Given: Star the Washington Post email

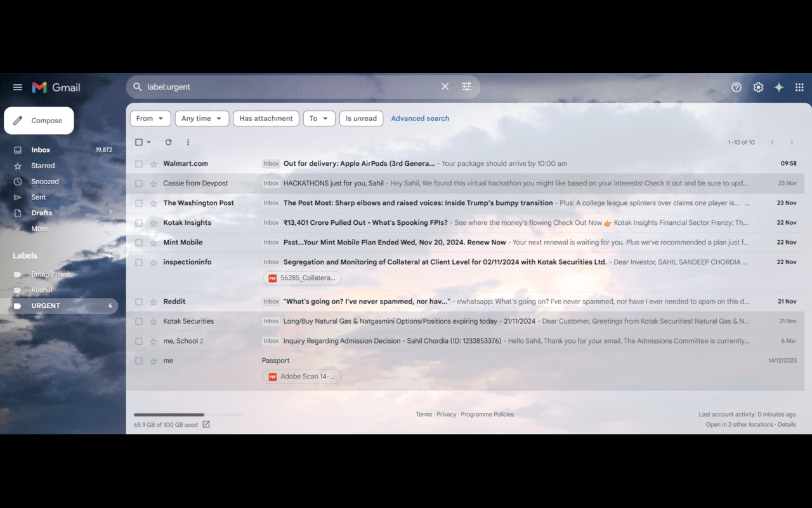Looking at the screenshot, I should pyautogui.click(x=154, y=203).
